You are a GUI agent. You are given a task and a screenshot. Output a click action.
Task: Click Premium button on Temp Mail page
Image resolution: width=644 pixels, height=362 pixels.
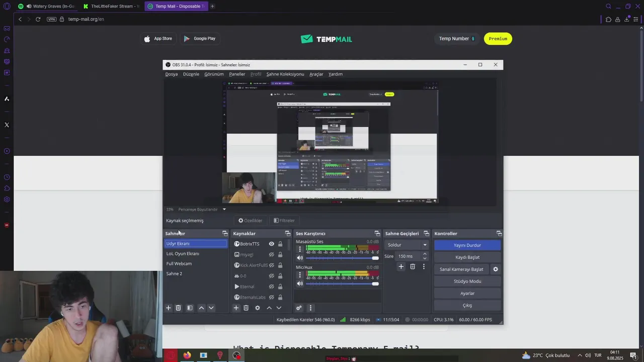[498, 39]
